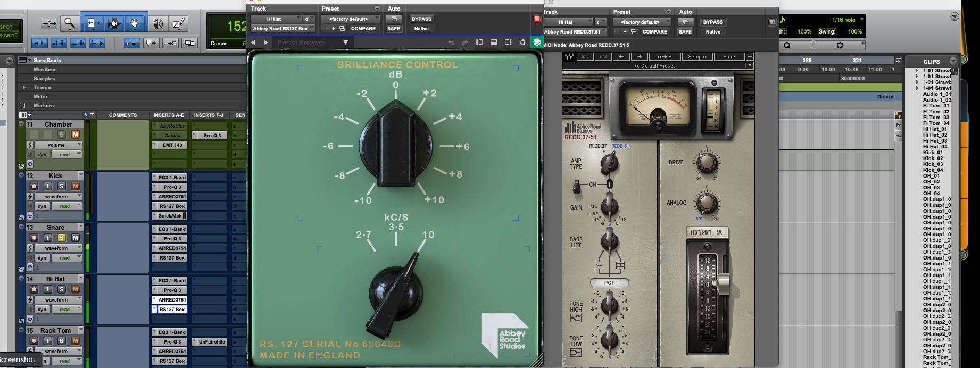Show right panel in RS127 toolbar
This screenshot has height=368, width=980.
coord(508,43)
